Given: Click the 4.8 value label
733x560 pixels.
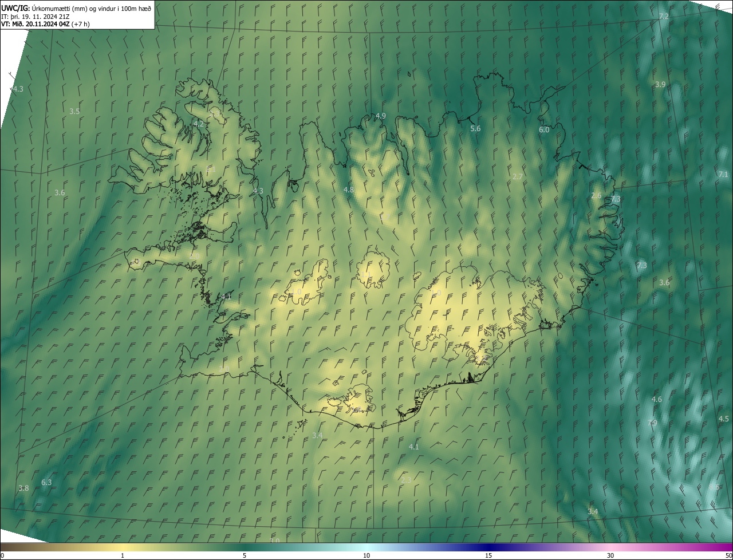Looking at the screenshot, I should 349,190.
